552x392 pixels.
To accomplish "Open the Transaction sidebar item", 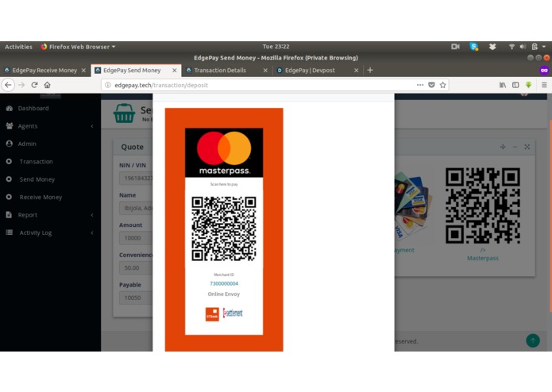I will (x=36, y=162).
